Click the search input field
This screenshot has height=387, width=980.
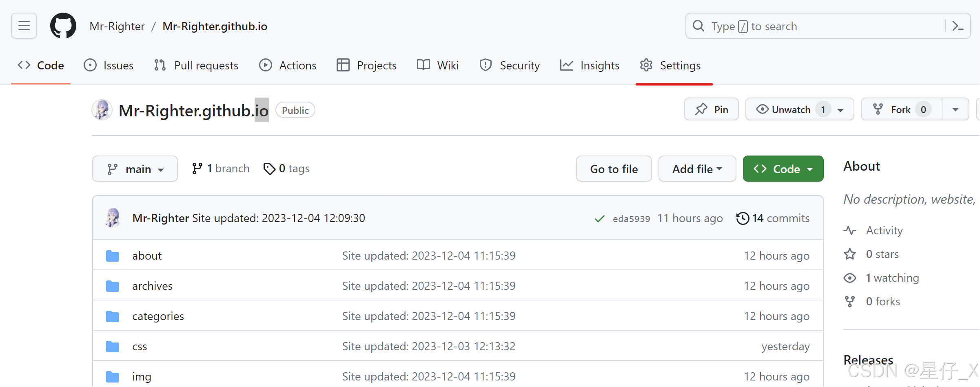(x=816, y=26)
